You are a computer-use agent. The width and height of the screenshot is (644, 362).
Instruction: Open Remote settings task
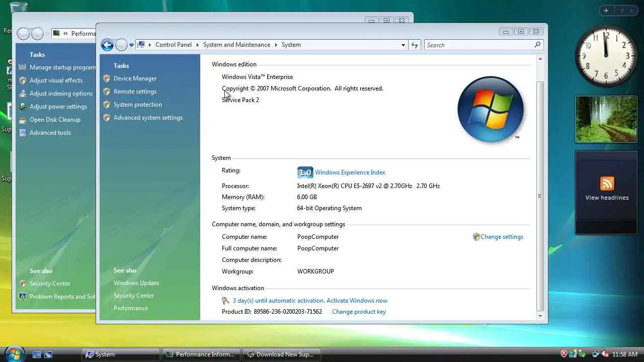[x=135, y=92]
